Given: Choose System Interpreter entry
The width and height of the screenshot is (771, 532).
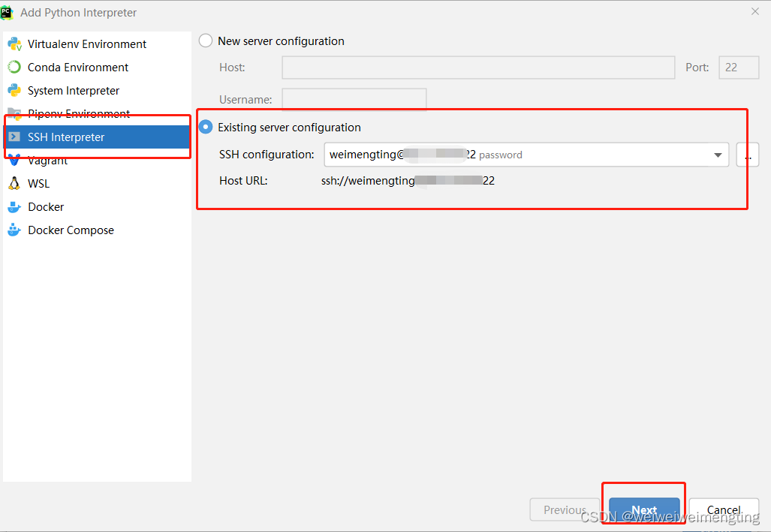Looking at the screenshot, I should 97,91.
